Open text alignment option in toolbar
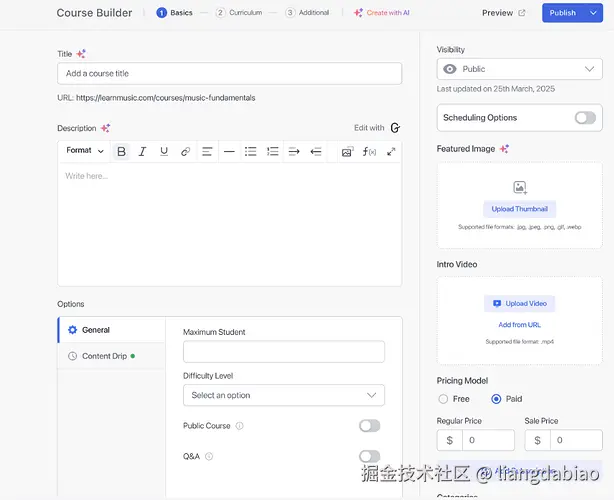 pos(207,151)
